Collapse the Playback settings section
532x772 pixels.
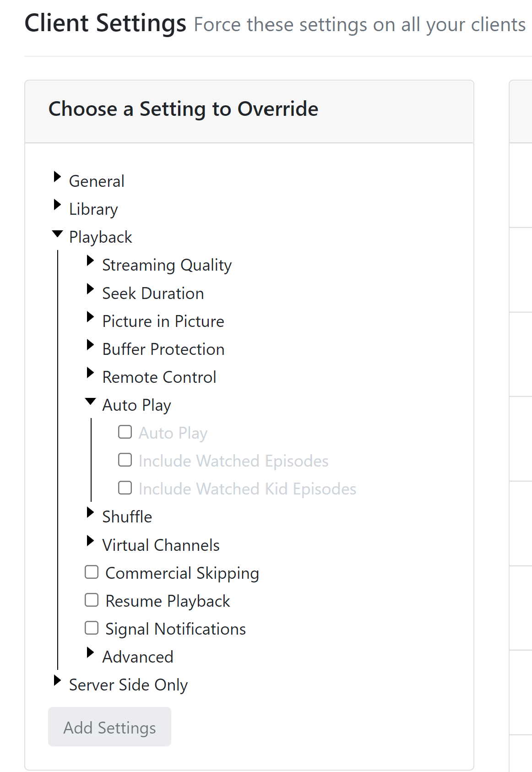[57, 234]
